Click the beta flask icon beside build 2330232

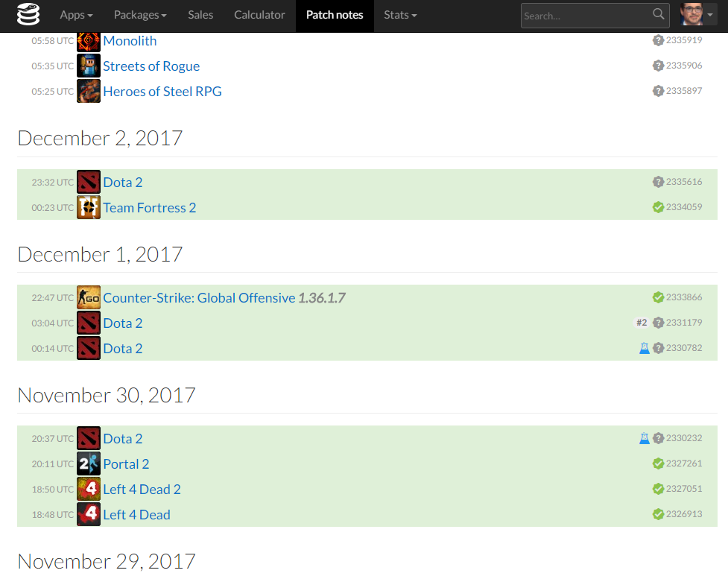point(645,438)
